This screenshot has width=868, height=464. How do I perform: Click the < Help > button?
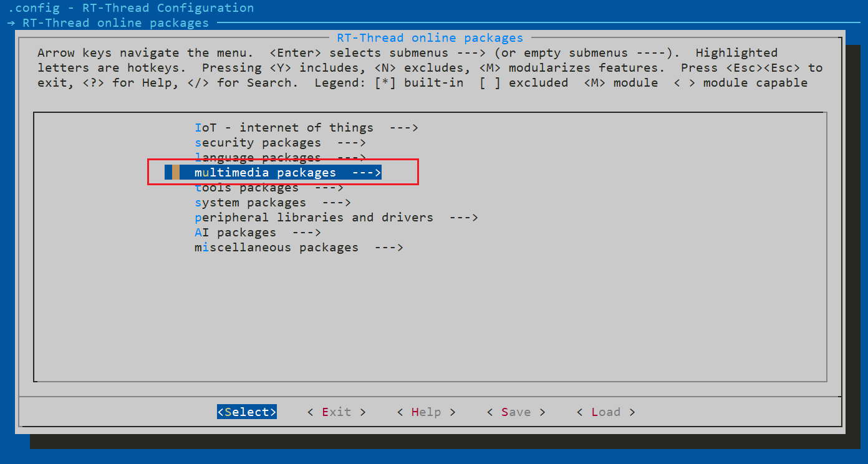pos(427,412)
